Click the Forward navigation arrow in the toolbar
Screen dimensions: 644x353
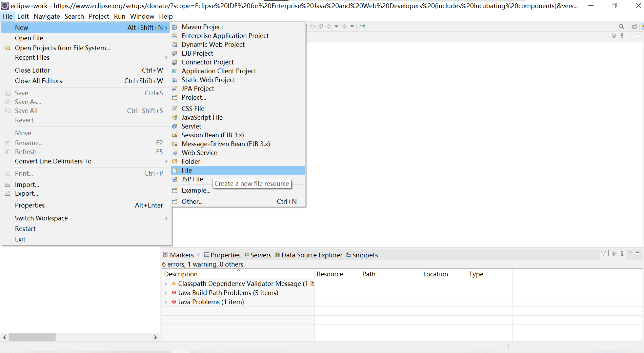[x=344, y=26]
